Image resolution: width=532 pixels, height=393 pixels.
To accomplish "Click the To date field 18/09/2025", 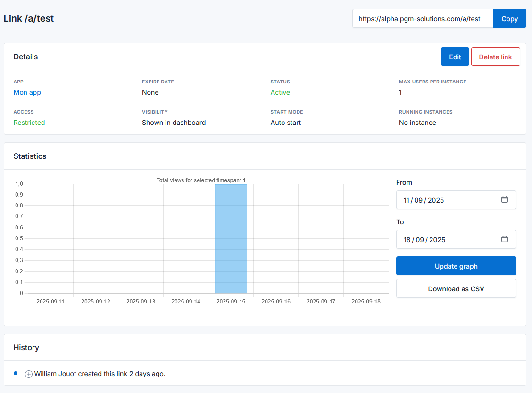I will click(x=456, y=239).
